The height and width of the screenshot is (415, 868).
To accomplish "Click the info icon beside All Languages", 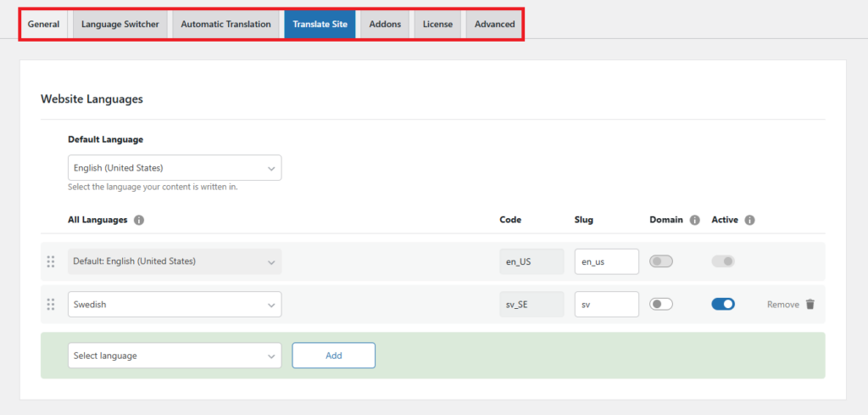I will [x=139, y=220].
